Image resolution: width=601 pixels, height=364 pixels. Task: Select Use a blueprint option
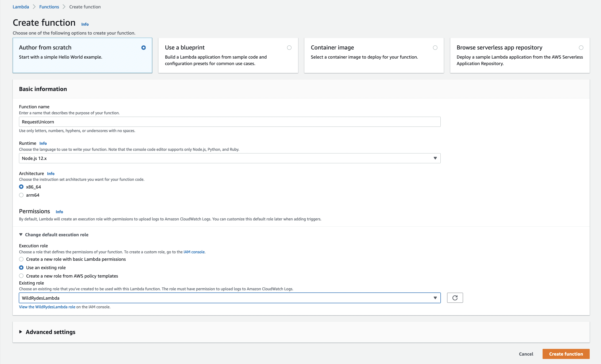tap(228, 55)
